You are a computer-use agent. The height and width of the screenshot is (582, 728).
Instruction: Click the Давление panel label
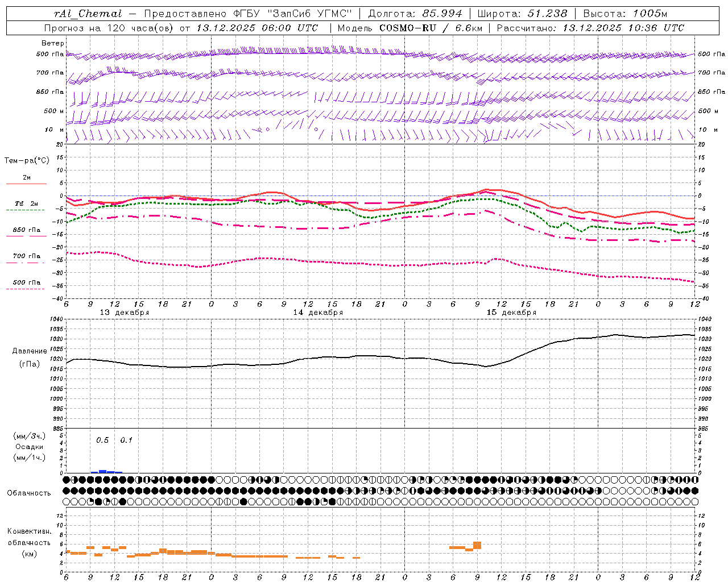tap(30, 351)
